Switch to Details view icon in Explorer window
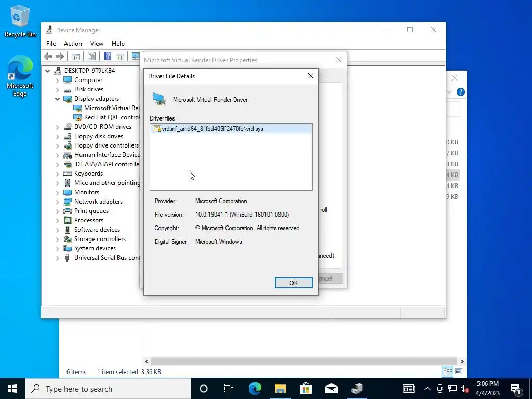The height and width of the screenshot is (399, 532). click(x=447, y=371)
